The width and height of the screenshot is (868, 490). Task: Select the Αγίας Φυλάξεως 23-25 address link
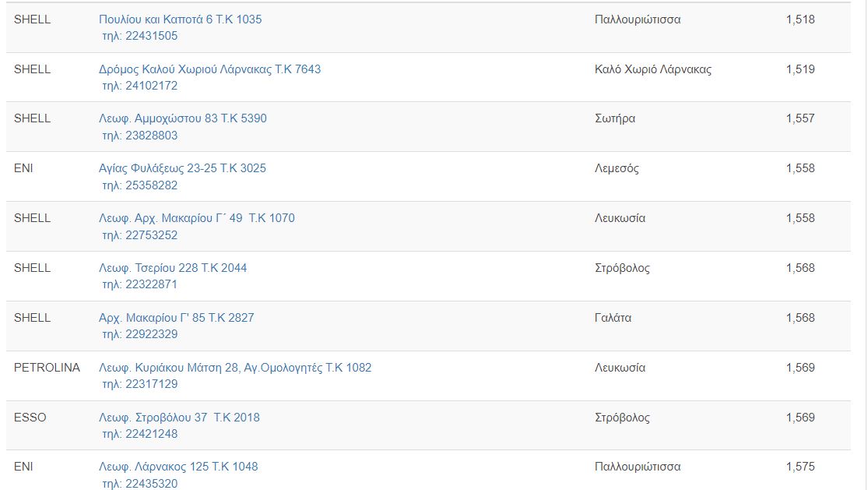coord(182,168)
